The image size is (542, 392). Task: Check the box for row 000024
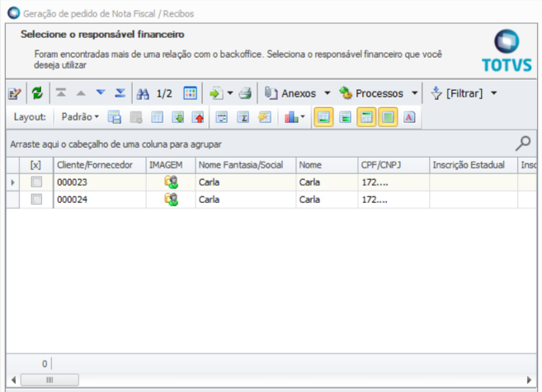click(x=36, y=199)
